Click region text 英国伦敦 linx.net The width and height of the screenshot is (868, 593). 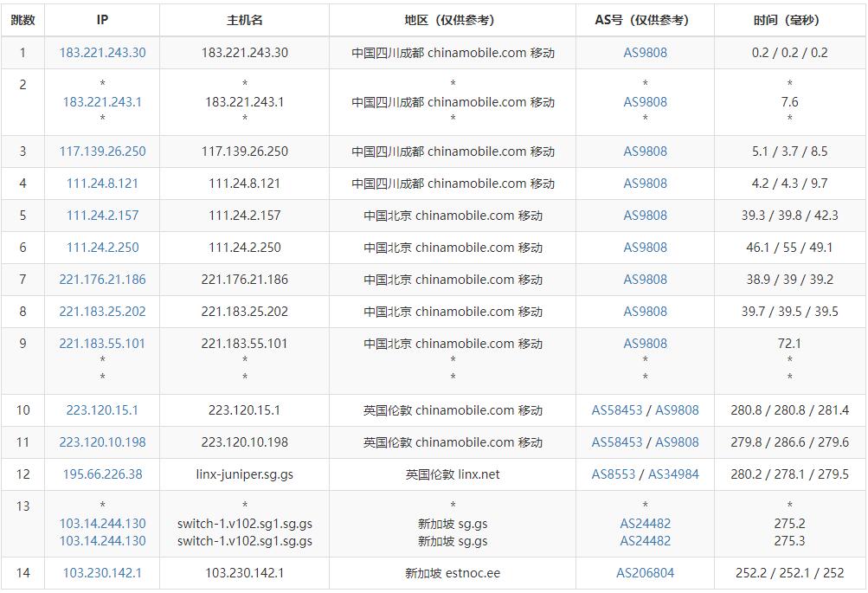point(453,474)
